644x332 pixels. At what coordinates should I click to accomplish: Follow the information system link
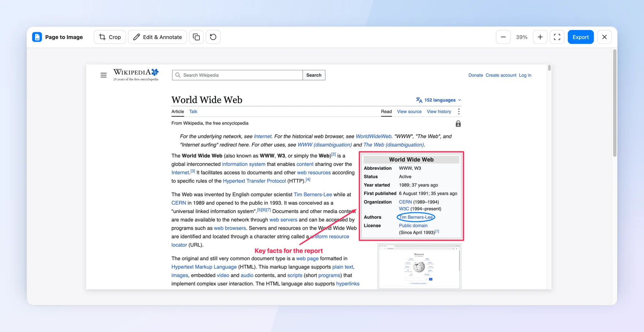coord(244,164)
